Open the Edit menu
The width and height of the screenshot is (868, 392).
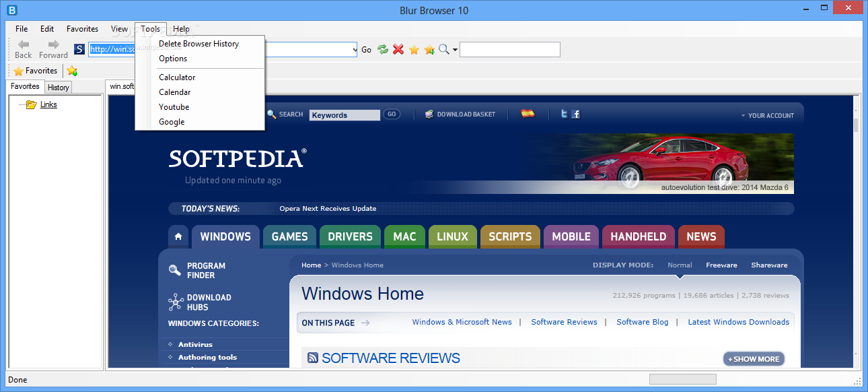pyautogui.click(x=47, y=29)
